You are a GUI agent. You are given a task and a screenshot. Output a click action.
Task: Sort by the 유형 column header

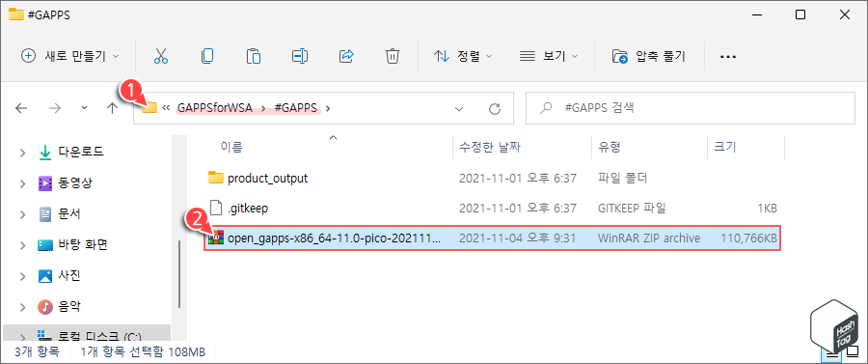609,148
